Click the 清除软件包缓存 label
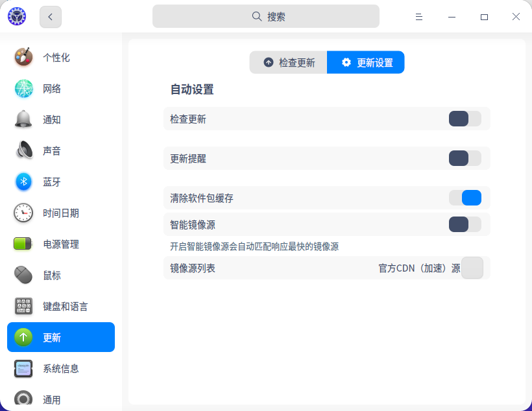This screenshot has height=411, width=532. [x=202, y=198]
